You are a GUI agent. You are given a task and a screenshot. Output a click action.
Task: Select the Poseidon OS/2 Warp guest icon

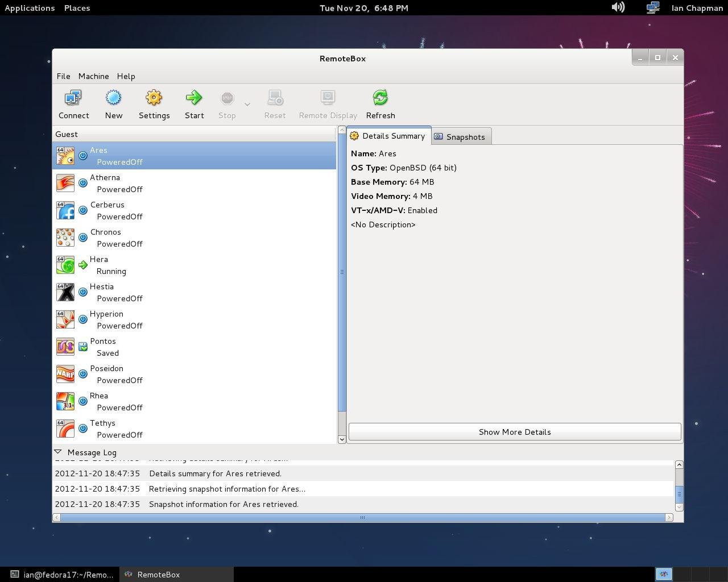point(65,374)
